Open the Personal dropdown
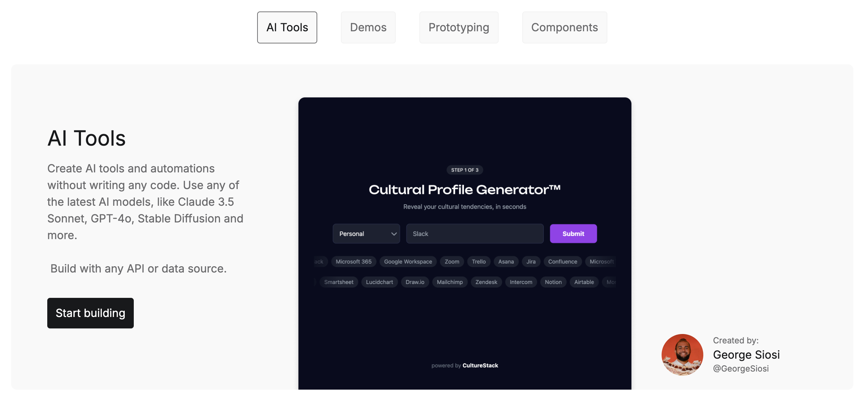This screenshot has width=868, height=399. [366, 234]
